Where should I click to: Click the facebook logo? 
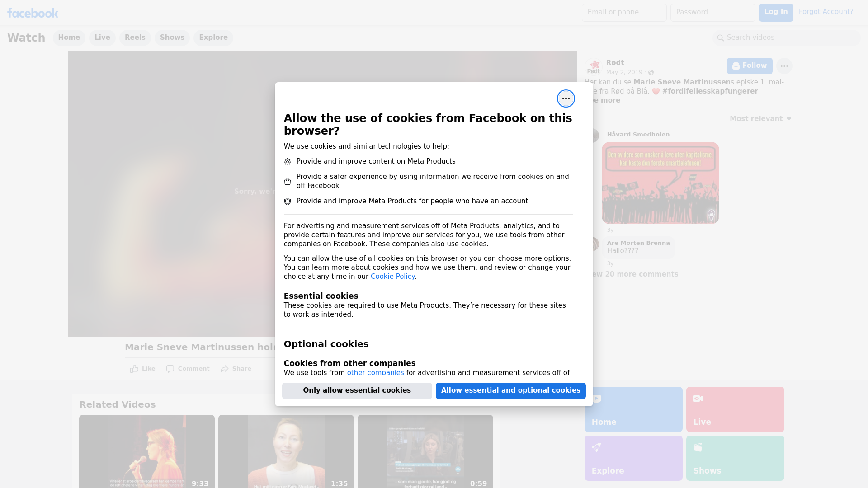tap(33, 13)
